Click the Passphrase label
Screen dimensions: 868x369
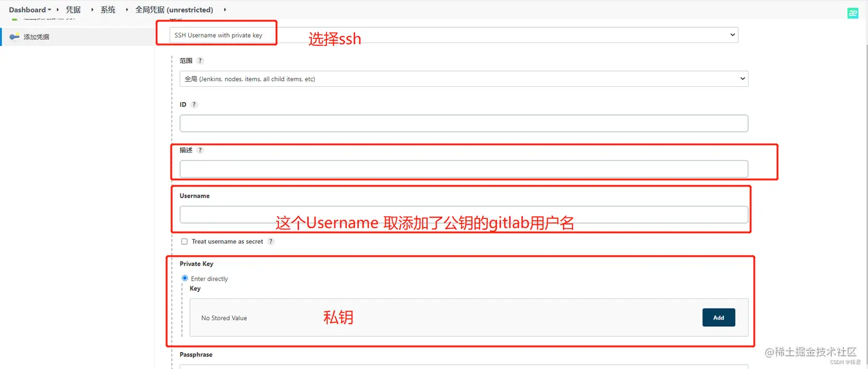(x=196, y=355)
